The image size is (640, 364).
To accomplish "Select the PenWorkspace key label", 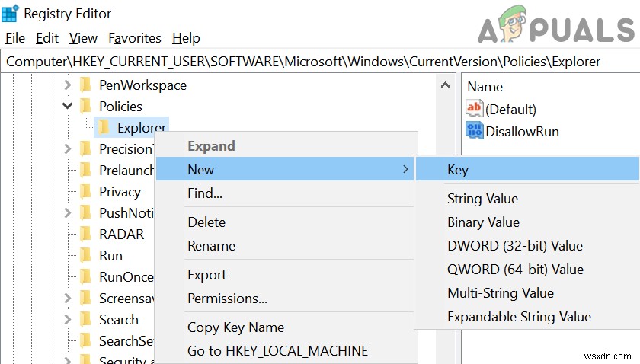I will tap(143, 85).
